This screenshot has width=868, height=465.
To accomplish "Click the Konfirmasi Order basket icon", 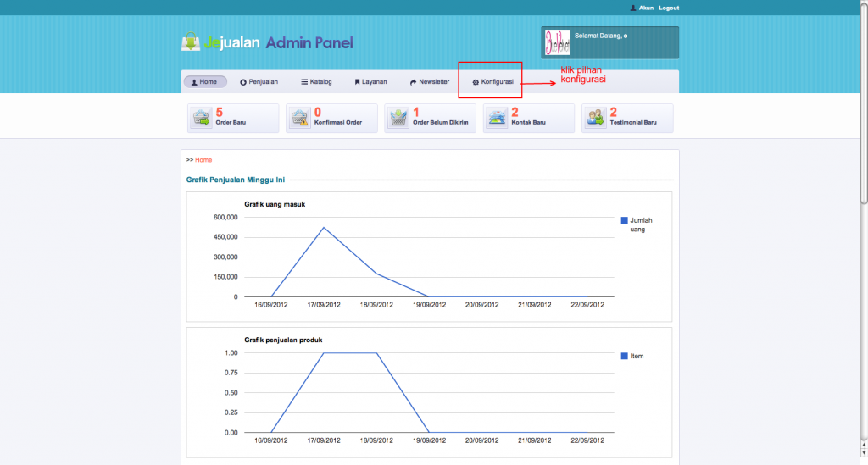I will (300, 118).
